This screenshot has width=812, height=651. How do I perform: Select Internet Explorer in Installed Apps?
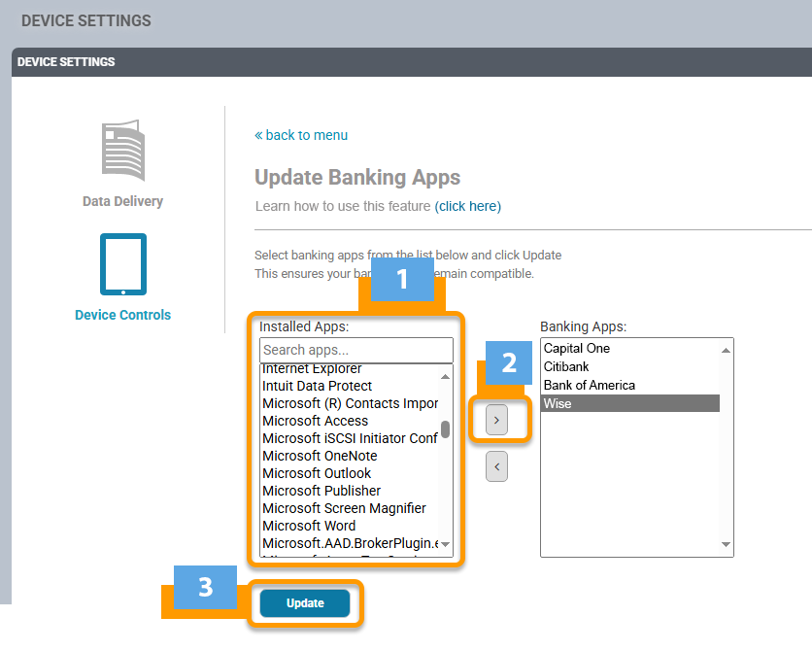(x=350, y=369)
